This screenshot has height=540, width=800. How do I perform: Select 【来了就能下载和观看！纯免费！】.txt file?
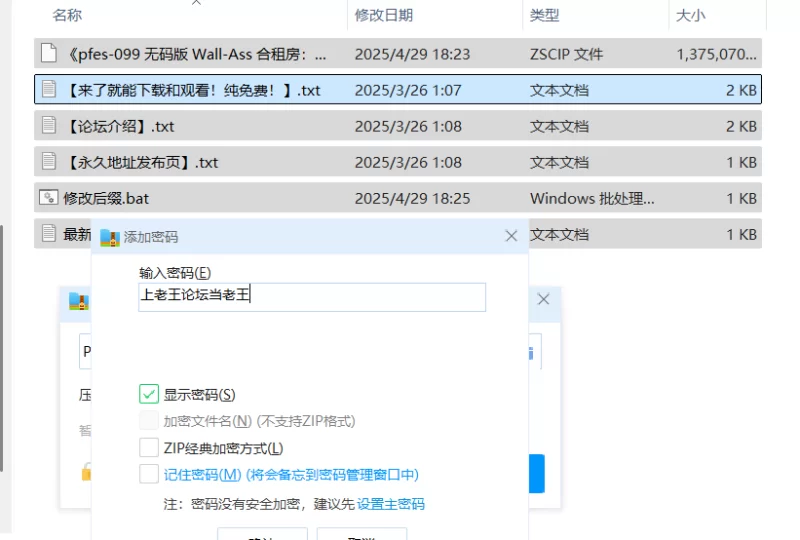pos(194,90)
